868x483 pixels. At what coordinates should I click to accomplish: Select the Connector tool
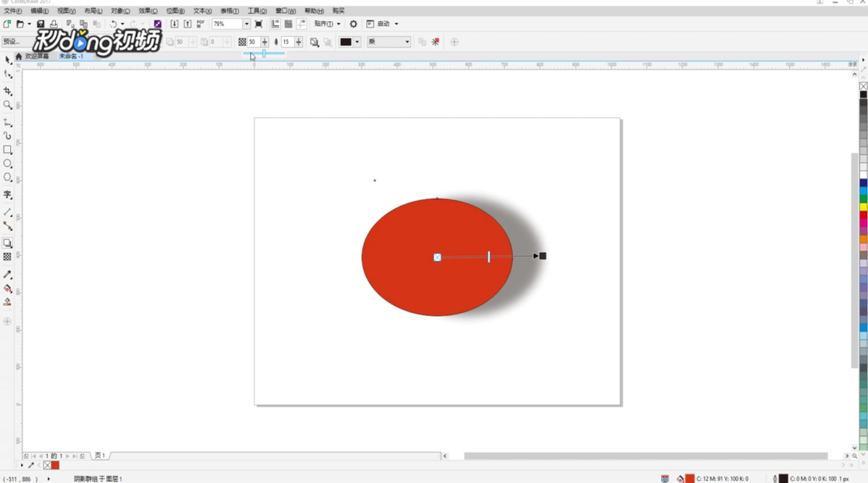tap(8, 226)
